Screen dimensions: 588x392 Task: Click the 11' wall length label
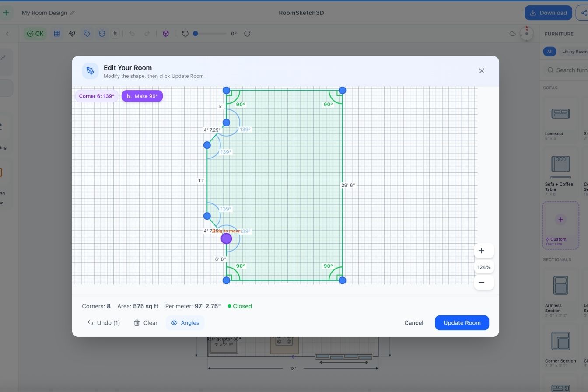201,180
